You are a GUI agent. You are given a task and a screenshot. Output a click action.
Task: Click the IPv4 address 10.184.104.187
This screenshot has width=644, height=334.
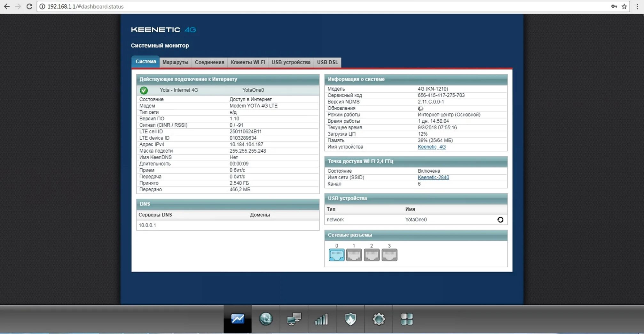coord(246,145)
